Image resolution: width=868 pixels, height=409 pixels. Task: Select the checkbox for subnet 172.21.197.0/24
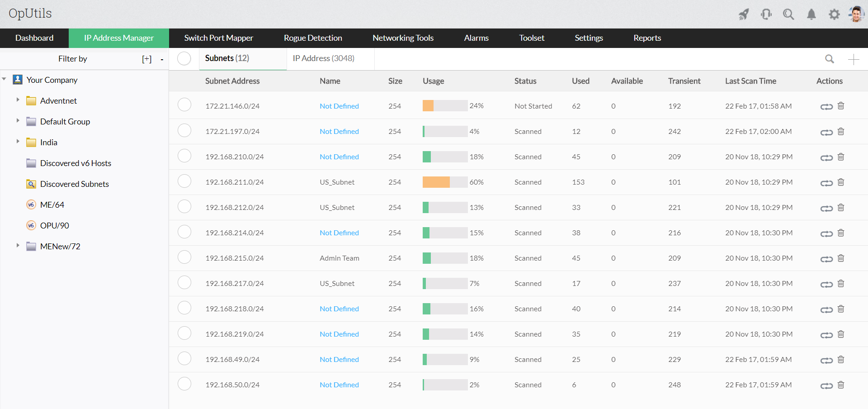coord(184,131)
